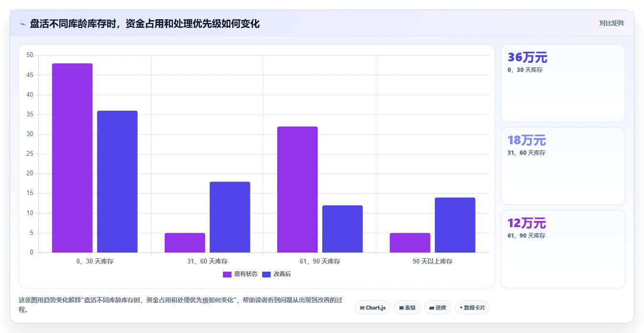Click the 原有状态 bar for 90 天以上库存

pos(410,242)
